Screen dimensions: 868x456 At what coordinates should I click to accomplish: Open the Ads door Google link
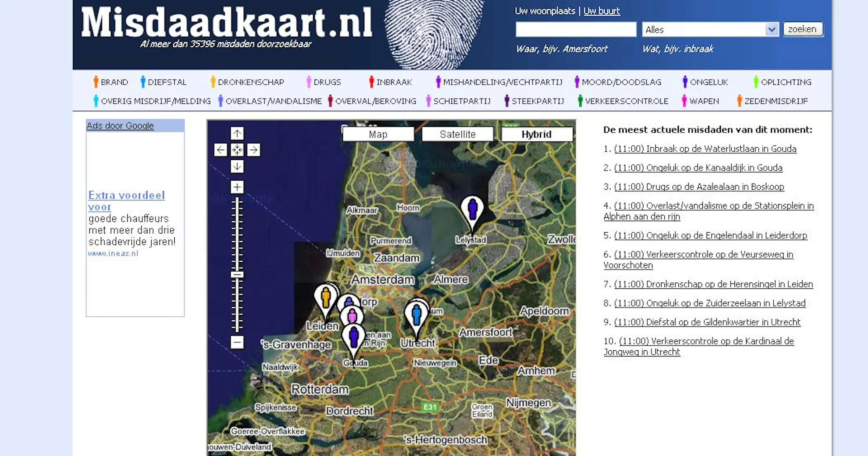(x=120, y=126)
